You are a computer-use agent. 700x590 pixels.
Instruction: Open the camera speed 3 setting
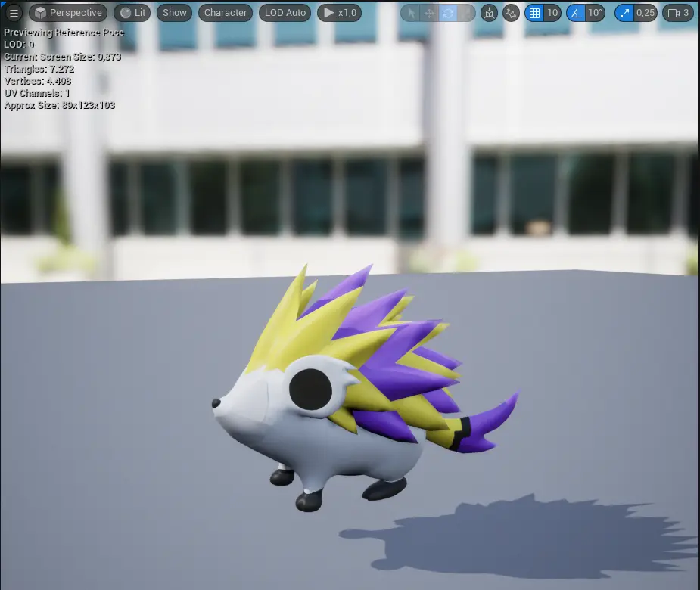(x=678, y=13)
